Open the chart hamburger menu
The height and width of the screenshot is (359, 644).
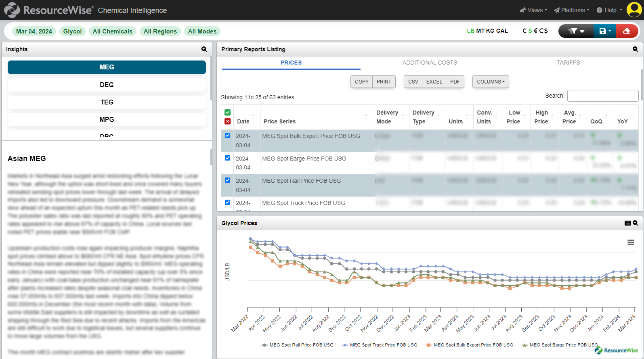click(631, 242)
